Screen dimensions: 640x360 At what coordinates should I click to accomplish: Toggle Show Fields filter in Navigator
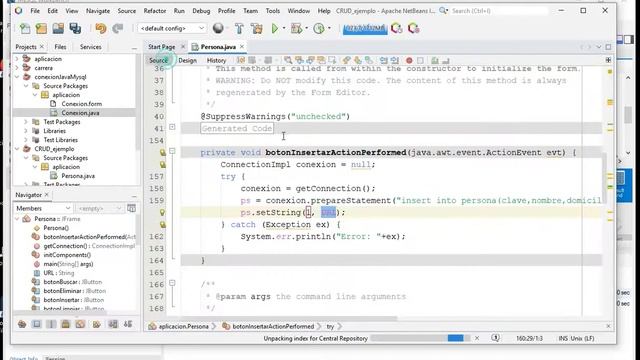tap(37, 324)
